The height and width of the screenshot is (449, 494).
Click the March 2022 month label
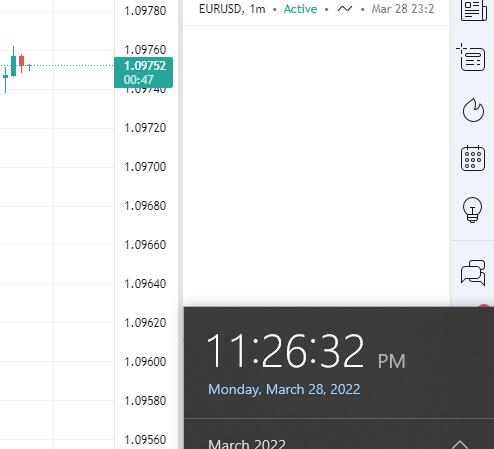point(247,444)
